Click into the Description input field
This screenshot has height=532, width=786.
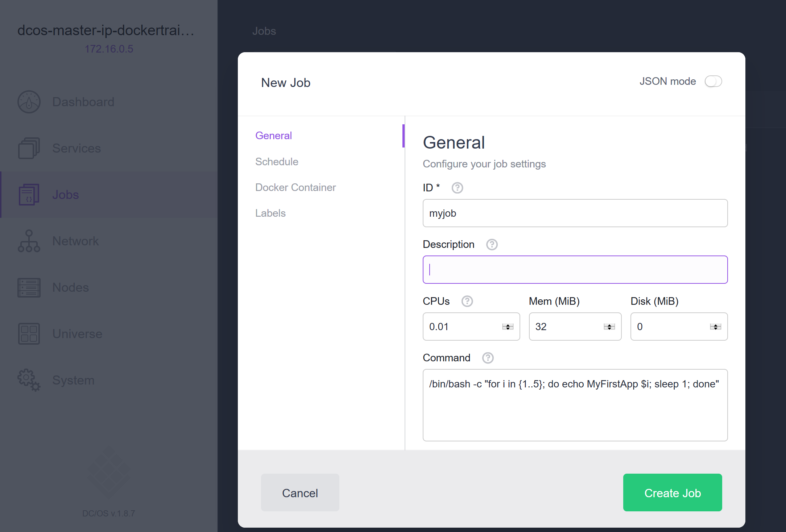click(x=575, y=270)
